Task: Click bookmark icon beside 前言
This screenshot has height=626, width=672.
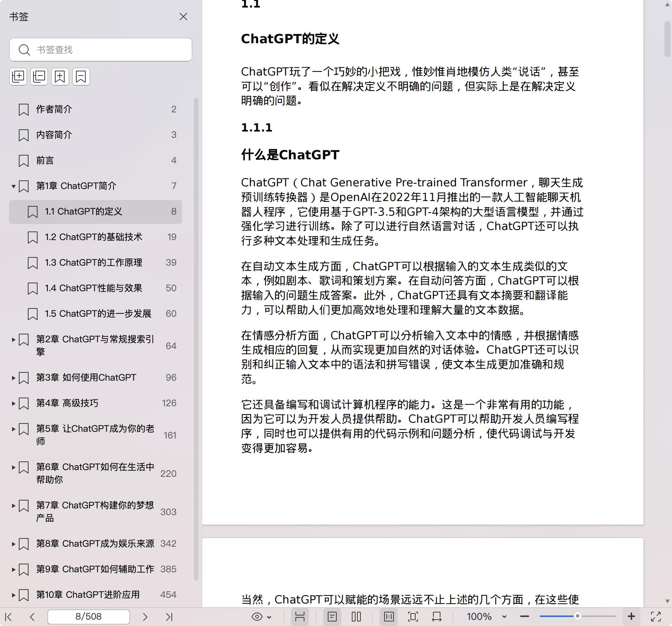Action: (x=24, y=161)
